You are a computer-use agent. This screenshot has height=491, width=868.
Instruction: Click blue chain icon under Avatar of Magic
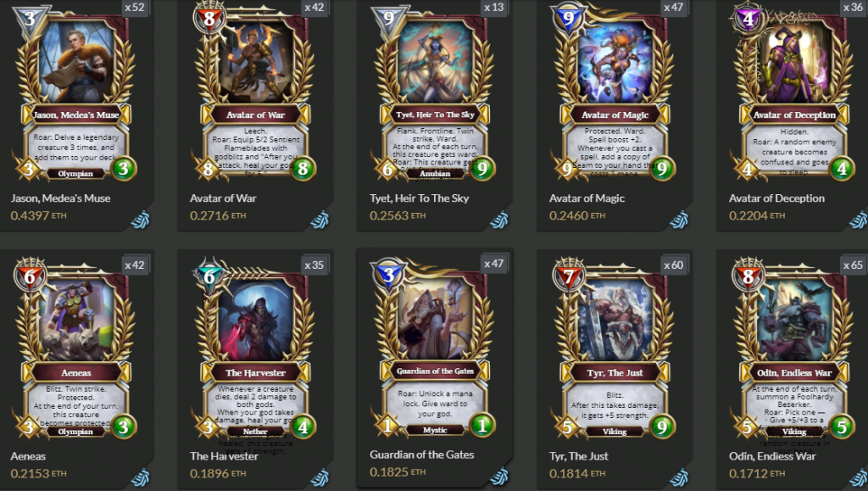pyautogui.click(x=679, y=220)
